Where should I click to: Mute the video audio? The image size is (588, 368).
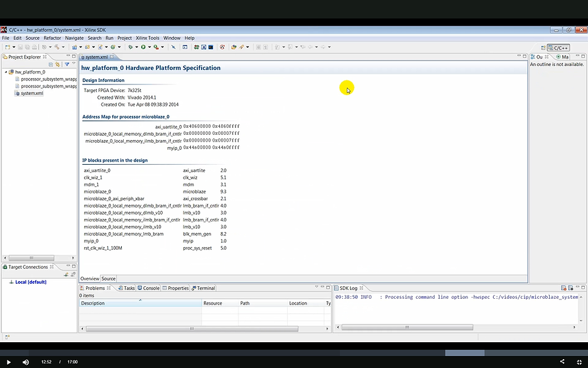point(25,362)
